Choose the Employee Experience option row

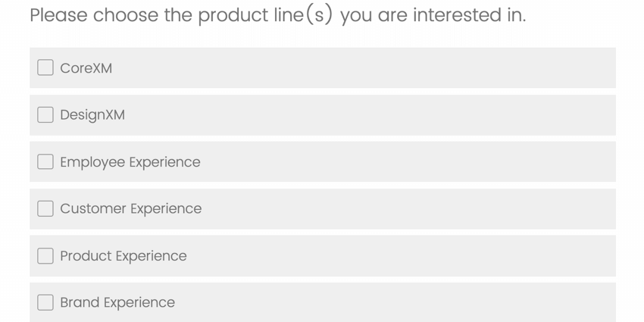(379, 162)
